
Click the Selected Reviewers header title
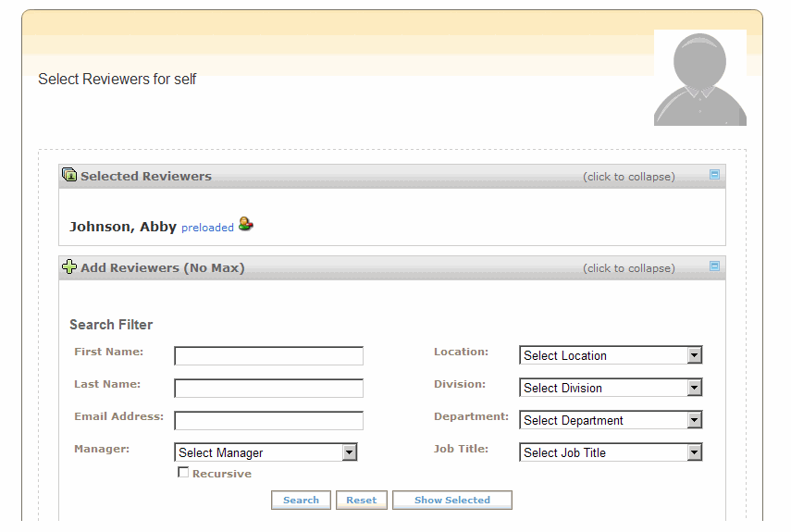(x=146, y=176)
